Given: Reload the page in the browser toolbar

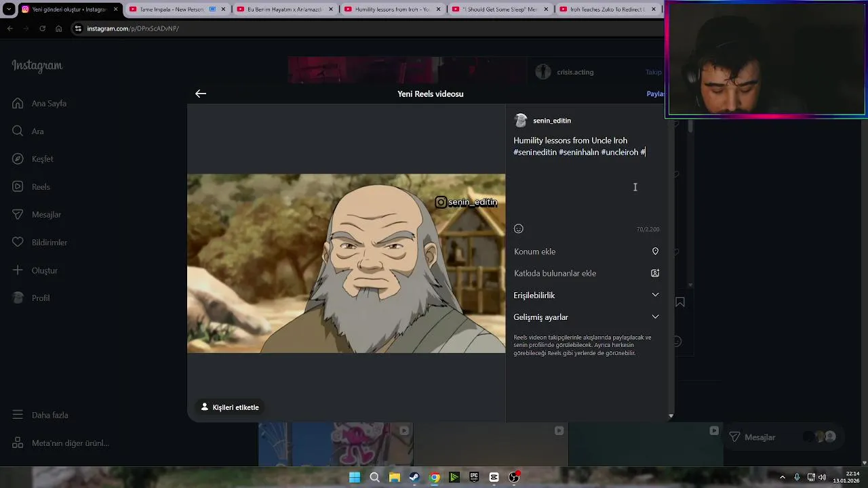Looking at the screenshot, I should coord(42,28).
